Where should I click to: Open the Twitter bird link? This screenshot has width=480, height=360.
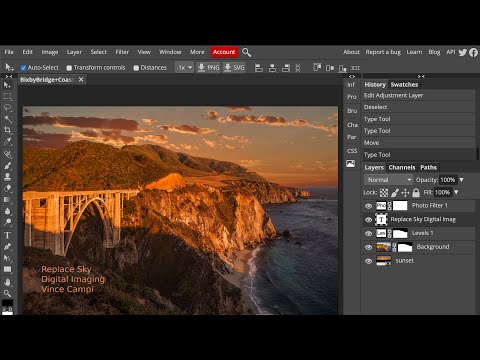point(462,52)
